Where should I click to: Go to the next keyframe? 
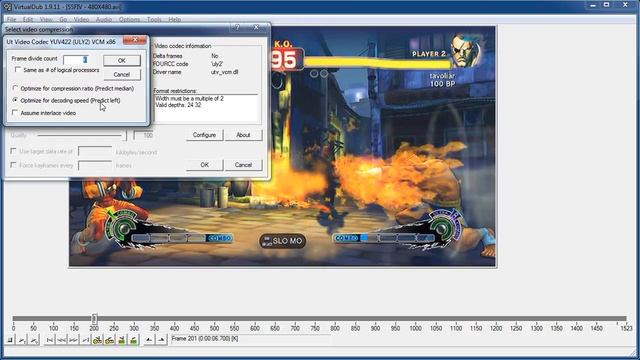click(109, 340)
